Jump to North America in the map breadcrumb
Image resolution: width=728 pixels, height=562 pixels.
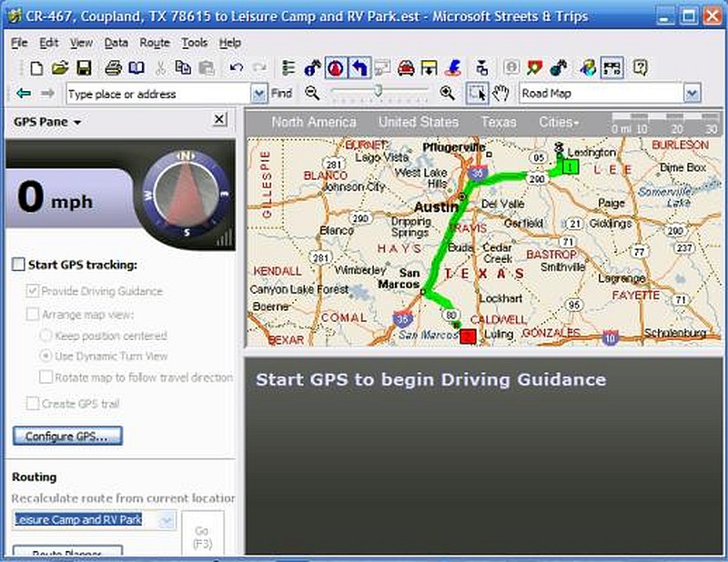pos(314,122)
